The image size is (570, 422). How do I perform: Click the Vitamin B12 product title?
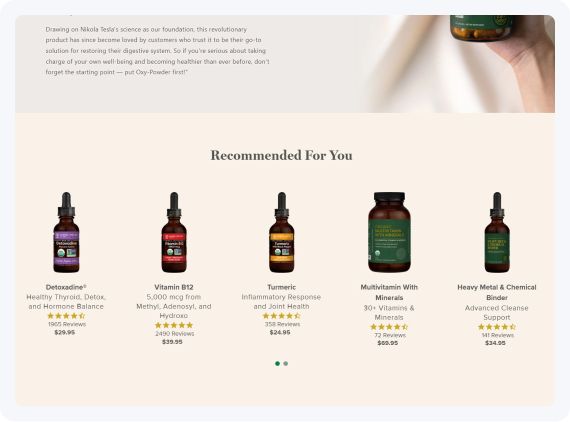point(174,287)
